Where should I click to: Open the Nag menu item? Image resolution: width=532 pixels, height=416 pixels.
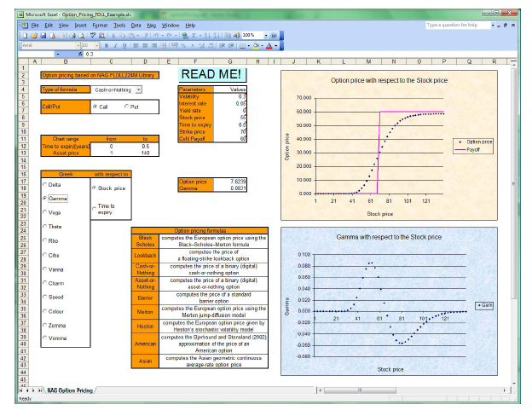pyautogui.click(x=151, y=26)
